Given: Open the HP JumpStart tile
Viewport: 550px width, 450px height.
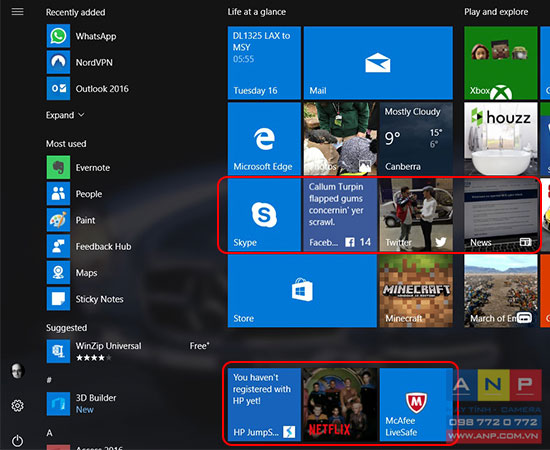Looking at the screenshot, I should click(x=264, y=405).
